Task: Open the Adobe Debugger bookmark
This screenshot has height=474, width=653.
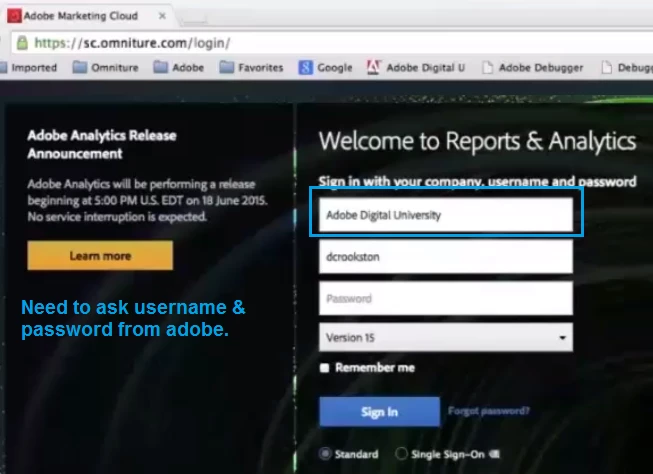Action: [x=532, y=67]
